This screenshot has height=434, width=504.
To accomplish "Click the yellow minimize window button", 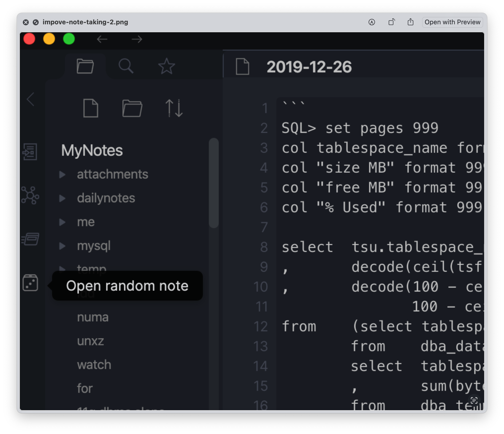I will (x=49, y=39).
